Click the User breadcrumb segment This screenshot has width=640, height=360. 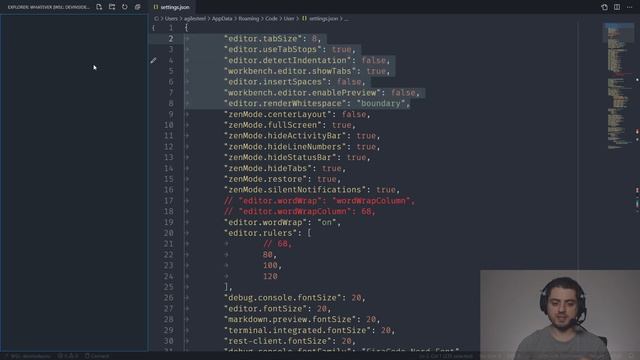coord(289,18)
